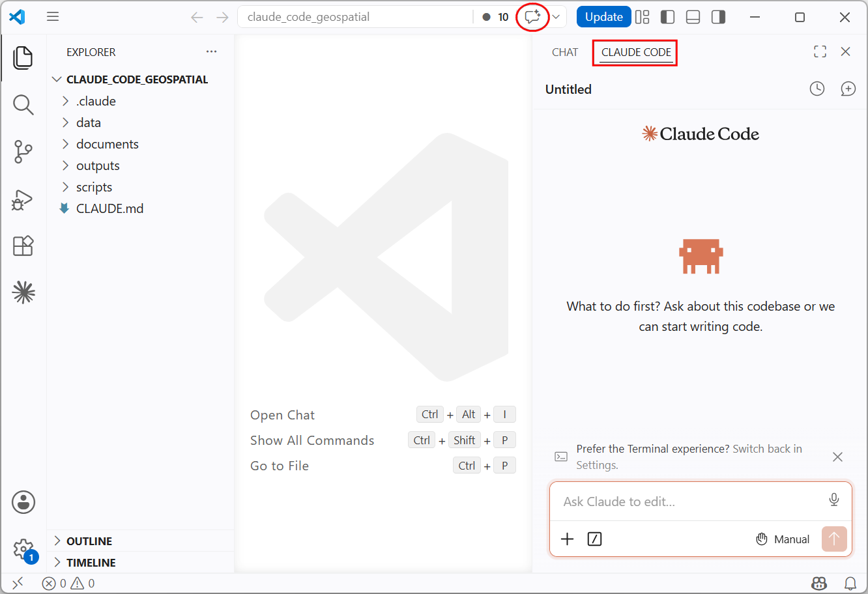This screenshot has width=868, height=594.
Task: Open the remote window status bar icon
Action: [18, 583]
